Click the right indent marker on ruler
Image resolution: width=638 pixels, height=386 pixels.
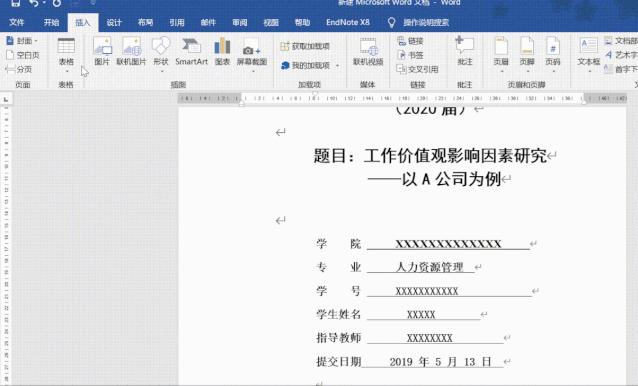(x=584, y=103)
